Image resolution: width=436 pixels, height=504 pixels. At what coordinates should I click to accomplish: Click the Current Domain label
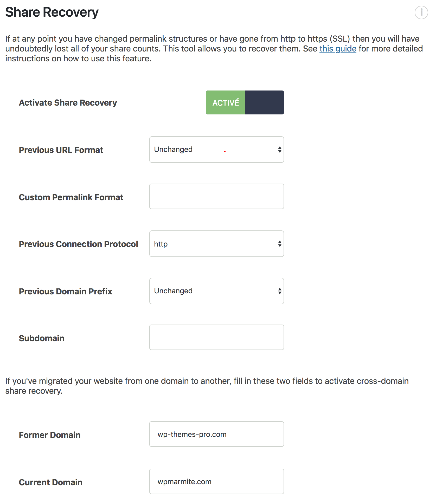(x=51, y=482)
